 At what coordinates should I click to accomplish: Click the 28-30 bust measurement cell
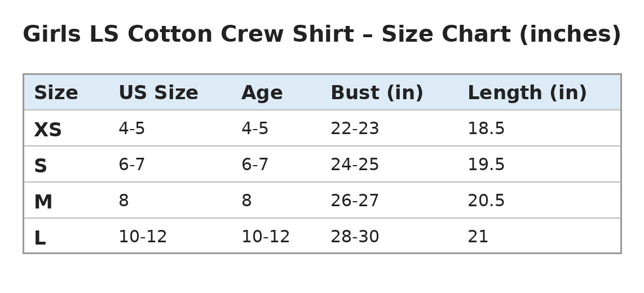click(x=355, y=237)
